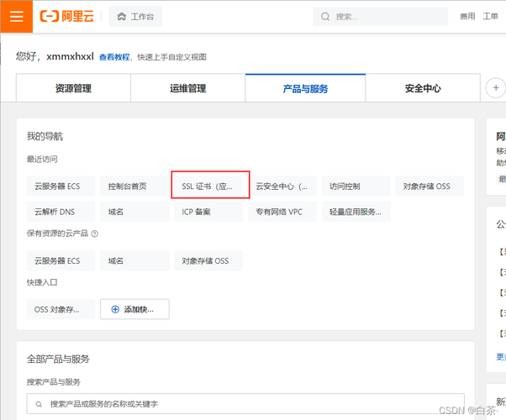
Task: Open the 轻量应用服务 shortcut
Action: pyautogui.click(x=356, y=212)
